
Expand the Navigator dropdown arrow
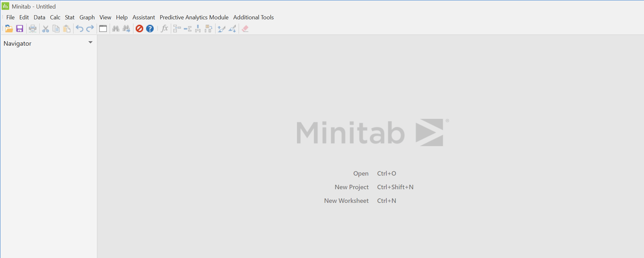click(90, 42)
